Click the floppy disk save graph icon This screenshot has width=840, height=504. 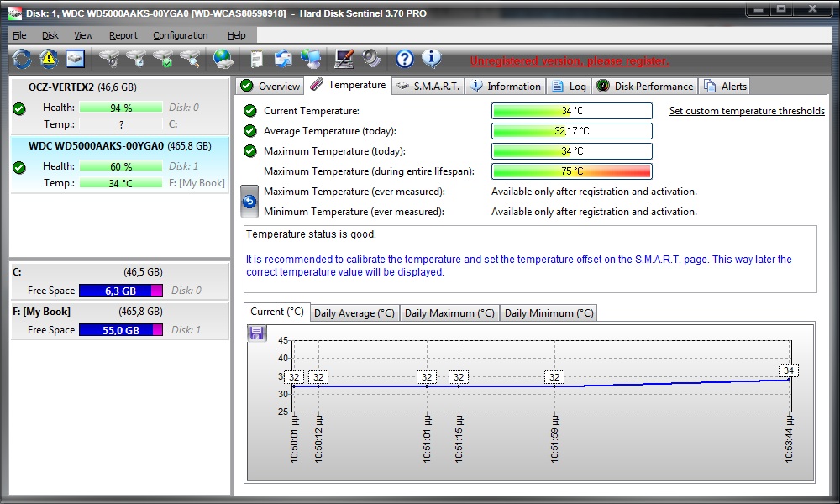click(x=257, y=333)
